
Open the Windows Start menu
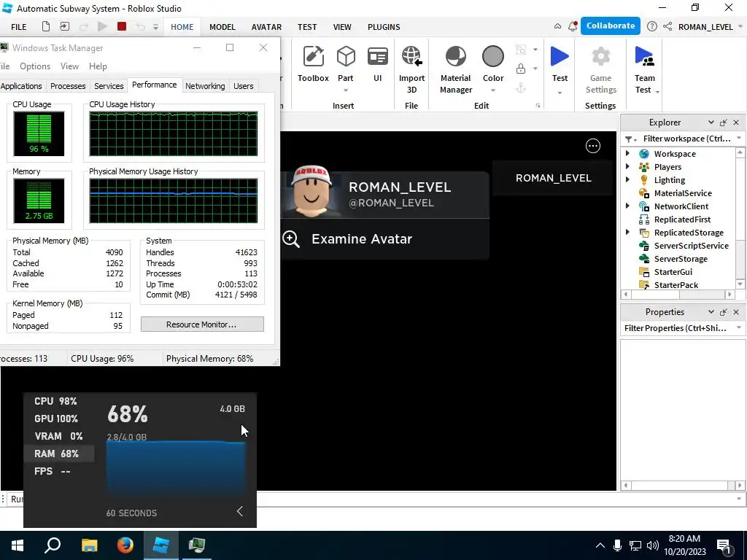point(18,545)
